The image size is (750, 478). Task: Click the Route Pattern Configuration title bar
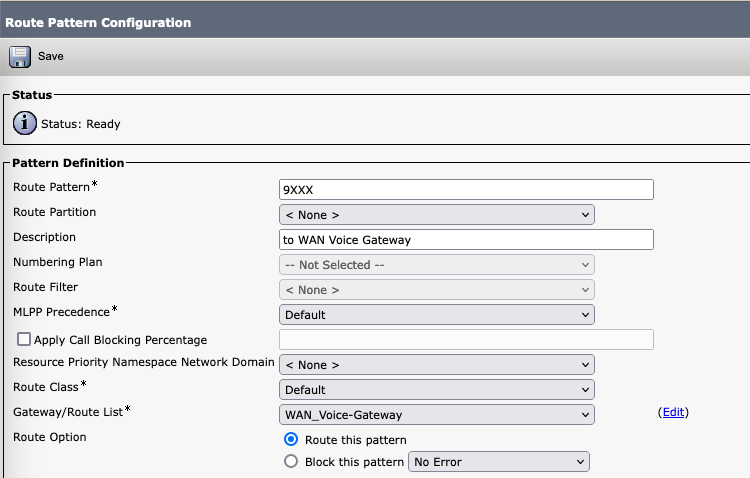[x=100, y=21]
